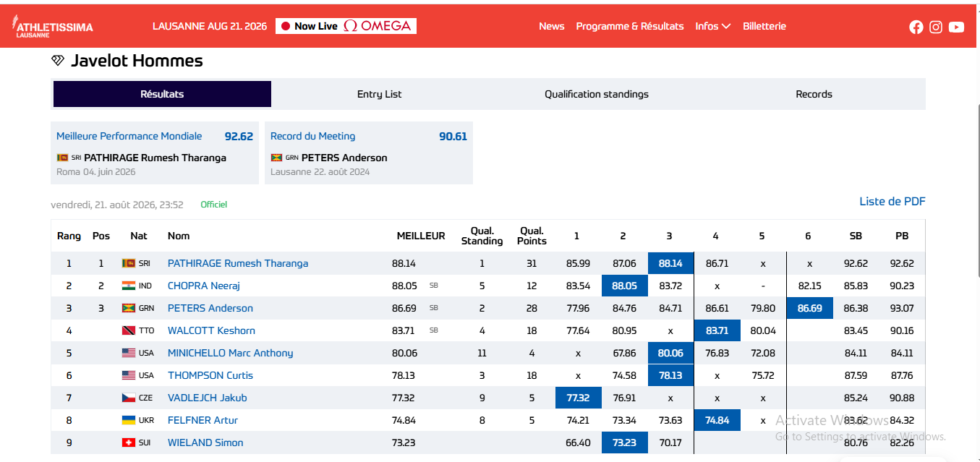Click Meilleure Performance Mondiale heading

pos(129,136)
